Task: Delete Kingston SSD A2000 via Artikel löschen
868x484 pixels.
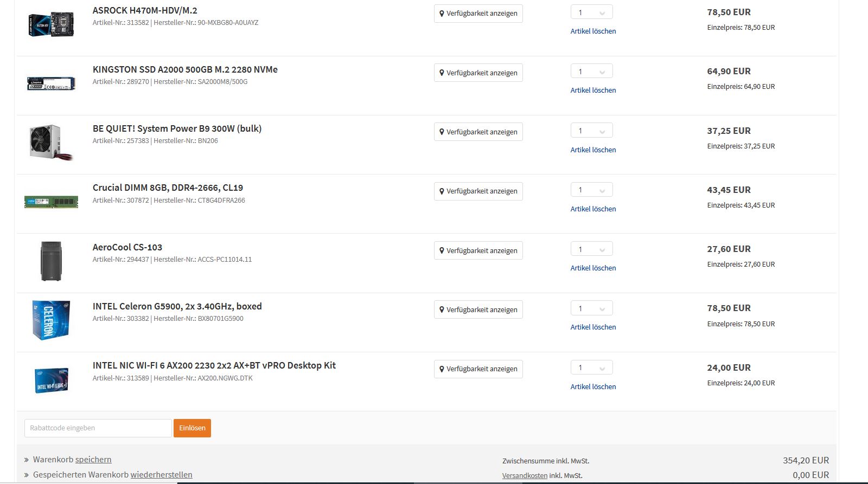Action: pos(593,91)
